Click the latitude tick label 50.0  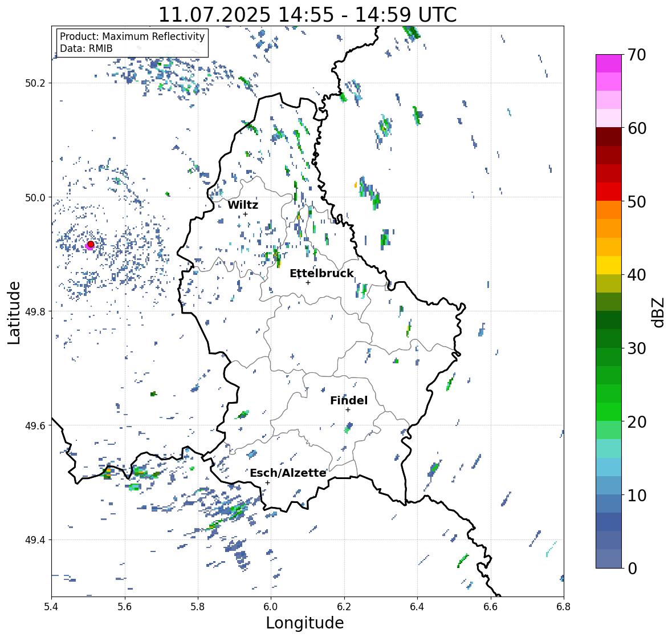35,197
